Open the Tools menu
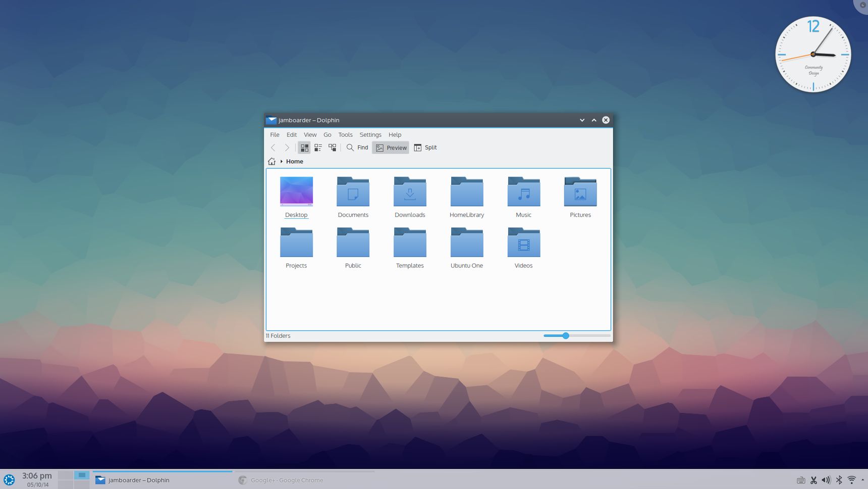 click(x=345, y=134)
